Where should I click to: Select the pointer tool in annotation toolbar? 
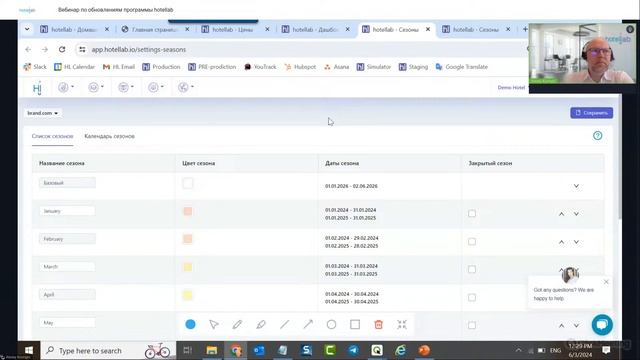[214, 324]
